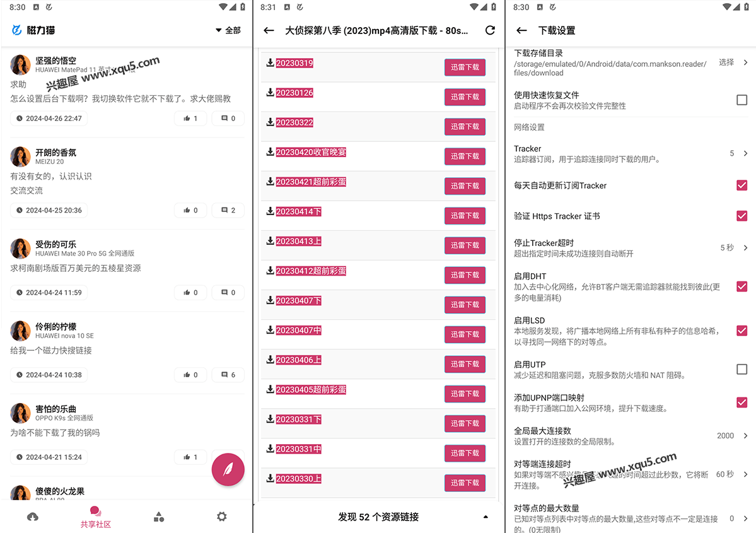Open comments on 伶俐的柠檬 post

[228, 375]
